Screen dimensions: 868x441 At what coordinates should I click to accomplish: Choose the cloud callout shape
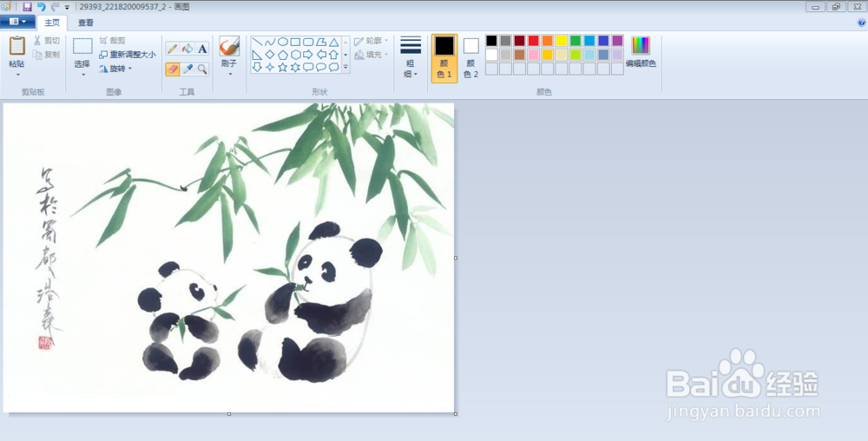tap(334, 67)
